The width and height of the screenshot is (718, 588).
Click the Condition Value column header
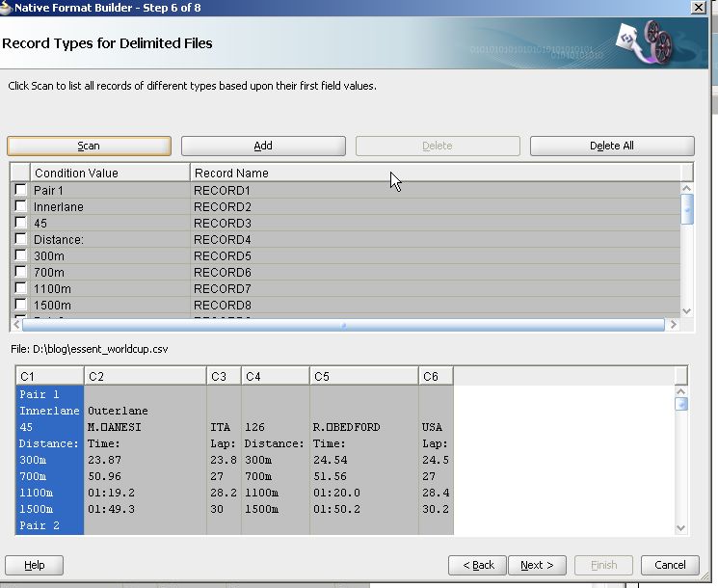coord(110,173)
